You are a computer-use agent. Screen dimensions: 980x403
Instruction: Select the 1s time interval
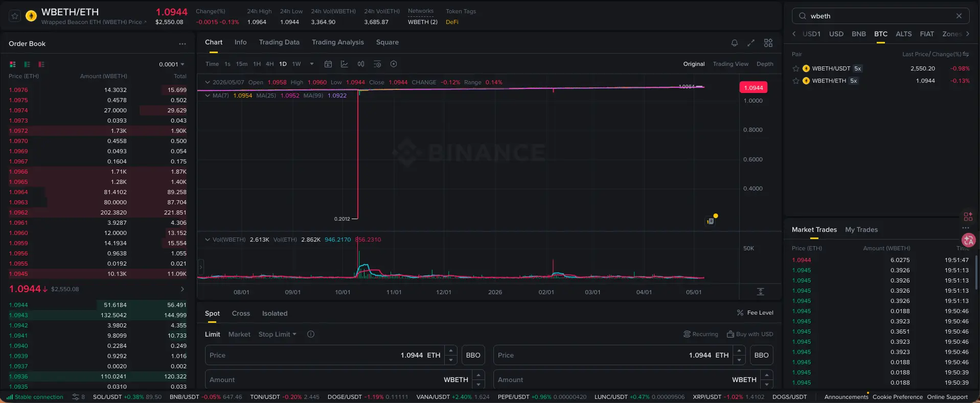[227, 64]
